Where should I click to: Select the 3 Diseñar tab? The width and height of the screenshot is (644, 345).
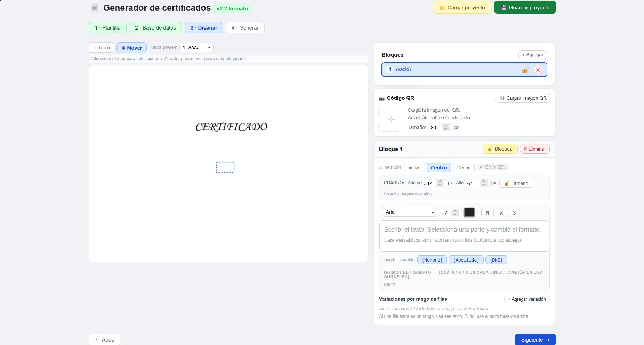pos(204,28)
